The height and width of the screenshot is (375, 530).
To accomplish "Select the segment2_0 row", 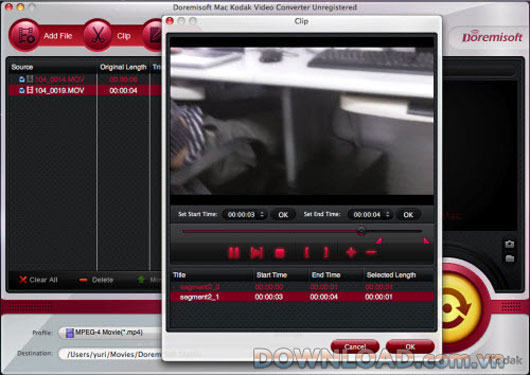I will 302,287.
